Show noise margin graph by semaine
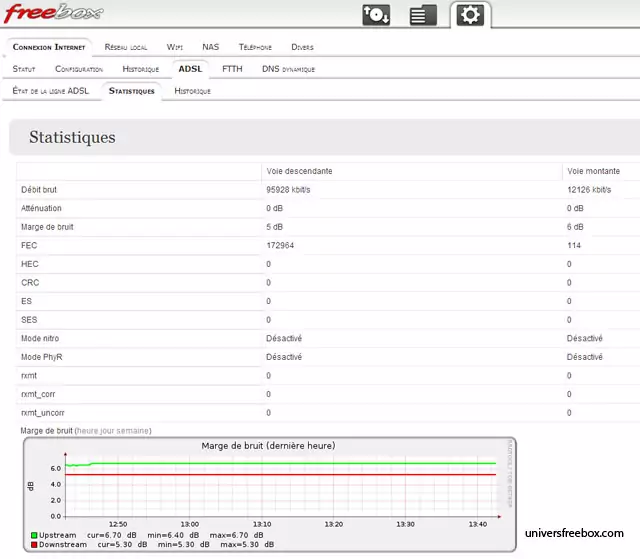 [133, 430]
